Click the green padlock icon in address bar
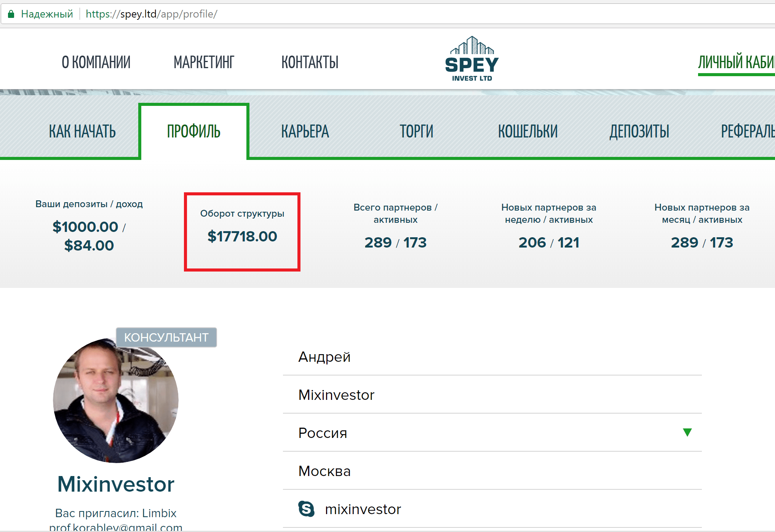This screenshot has width=775, height=532. (x=11, y=14)
